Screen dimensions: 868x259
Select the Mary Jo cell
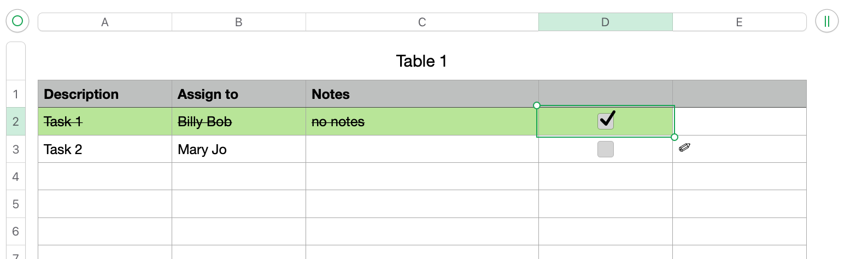click(x=238, y=149)
